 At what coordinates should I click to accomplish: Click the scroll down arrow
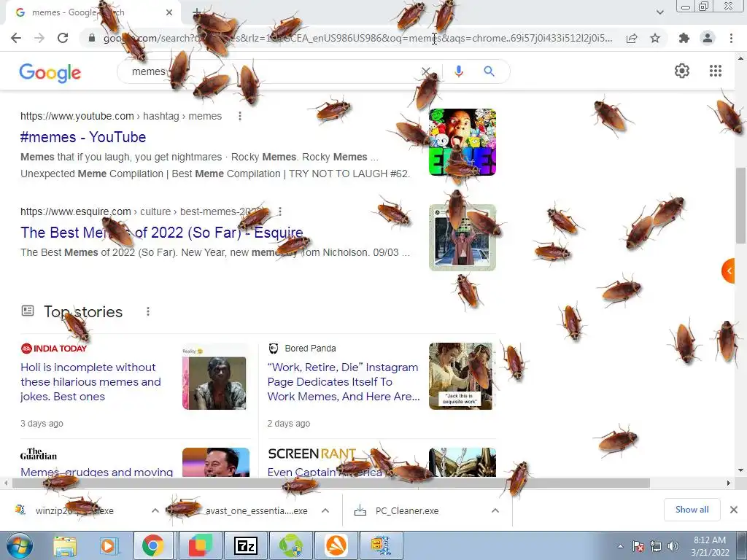coord(741,470)
